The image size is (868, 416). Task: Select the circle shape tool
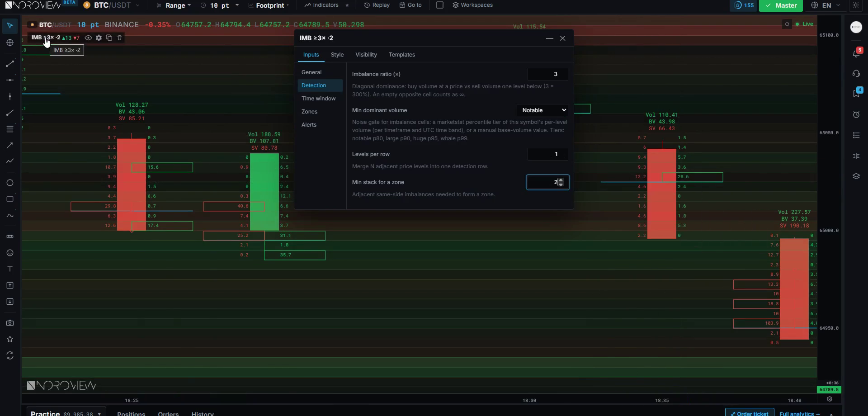(10, 183)
